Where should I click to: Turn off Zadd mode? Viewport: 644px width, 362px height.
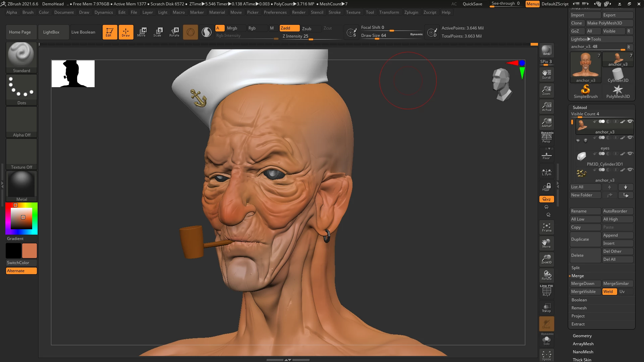289,28
